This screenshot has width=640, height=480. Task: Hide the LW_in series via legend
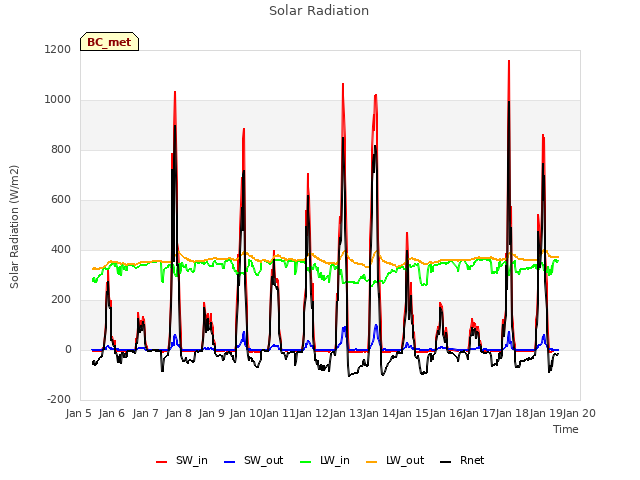tap(324, 460)
